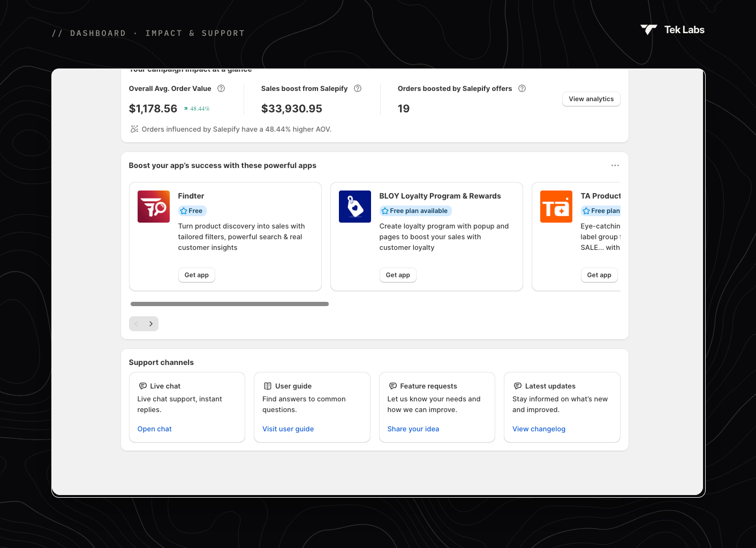The width and height of the screenshot is (756, 548).
Task: Click the apps carousel horizontal scrollbar
Action: tap(230, 304)
